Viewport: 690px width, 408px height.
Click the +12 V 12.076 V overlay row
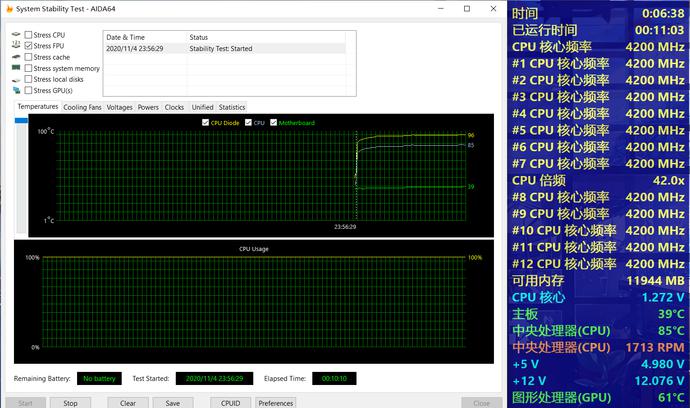click(x=598, y=381)
